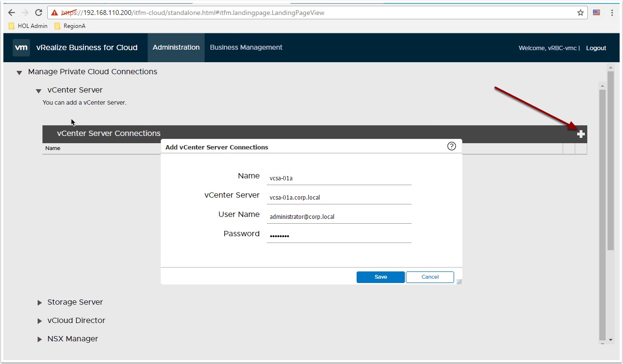Screen dimensions: 623x364
Task: Bookmark this page with star icon
Action: click(581, 13)
